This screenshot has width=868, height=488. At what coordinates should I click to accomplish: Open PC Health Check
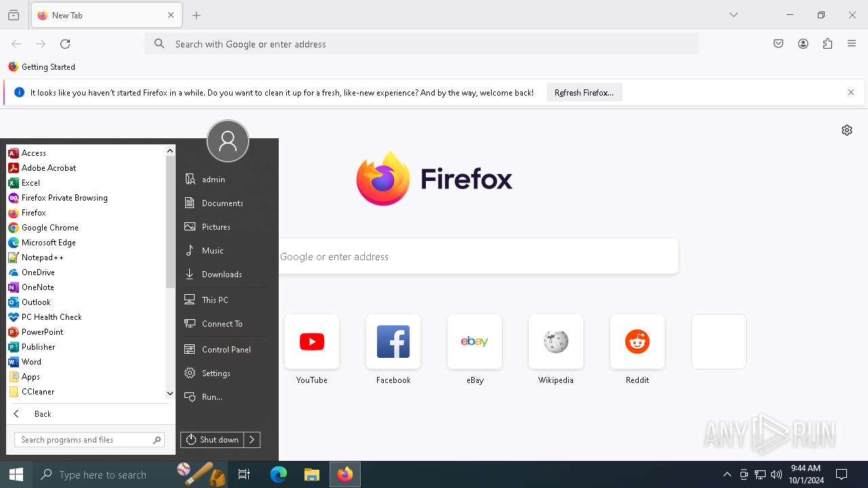[87, 317]
